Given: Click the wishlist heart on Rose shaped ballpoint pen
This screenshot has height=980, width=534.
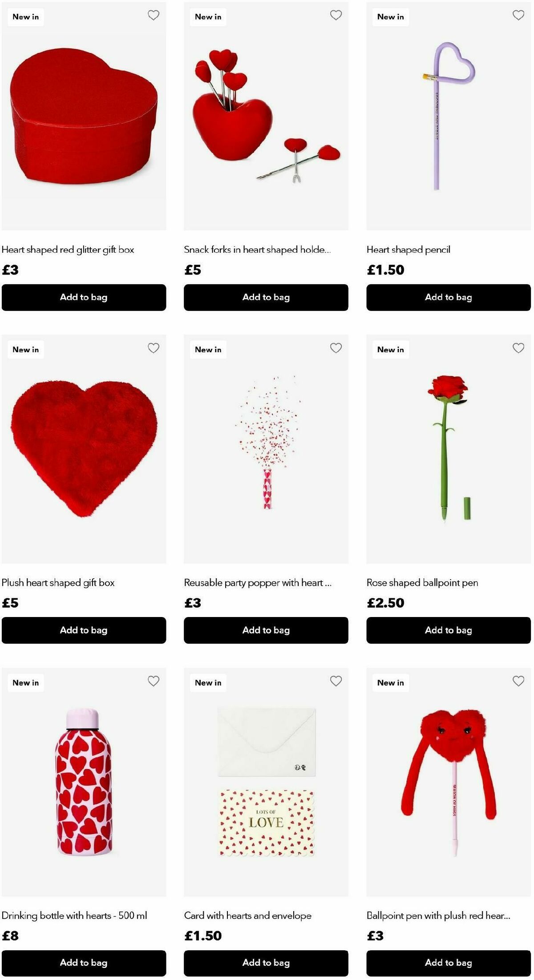Looking at the screenshot, I should (518, 347).
